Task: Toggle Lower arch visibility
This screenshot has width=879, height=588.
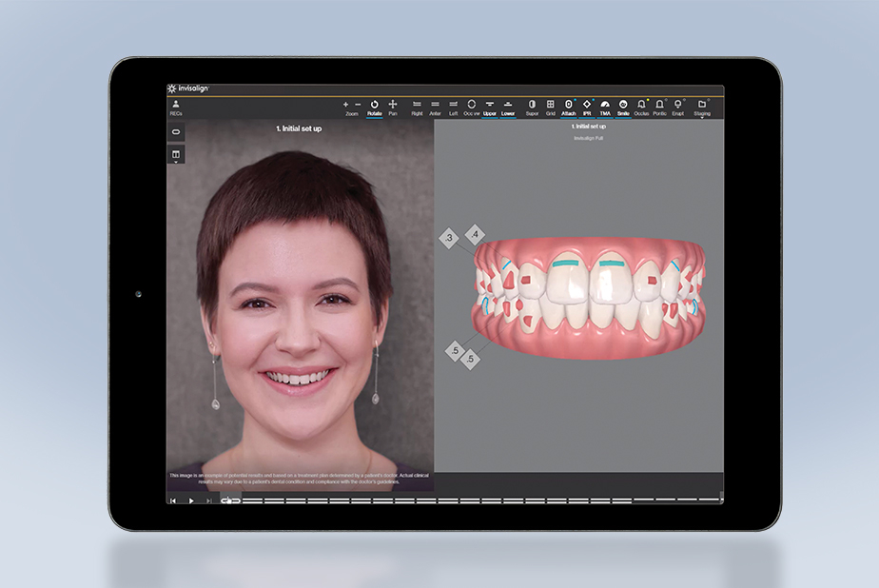Action: tap(508, 106)
